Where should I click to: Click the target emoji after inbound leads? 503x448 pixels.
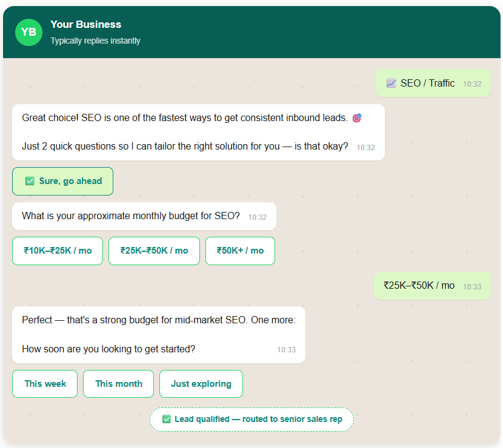point(357,118)
